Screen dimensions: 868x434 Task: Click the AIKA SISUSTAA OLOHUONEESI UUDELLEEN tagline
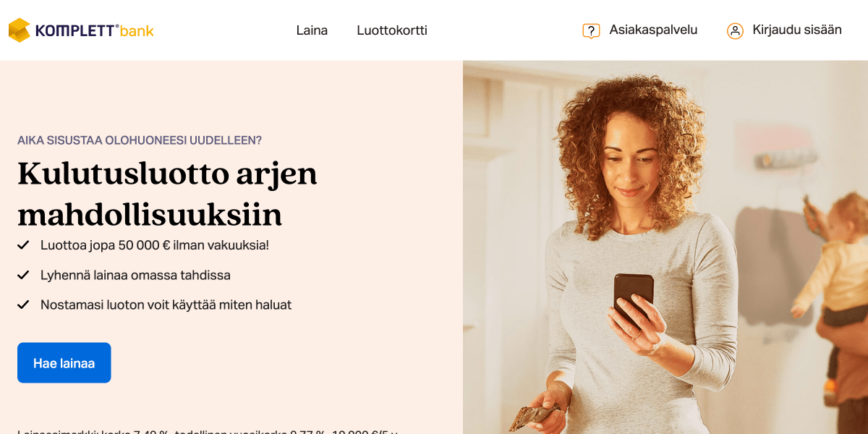tap(140, 140)
